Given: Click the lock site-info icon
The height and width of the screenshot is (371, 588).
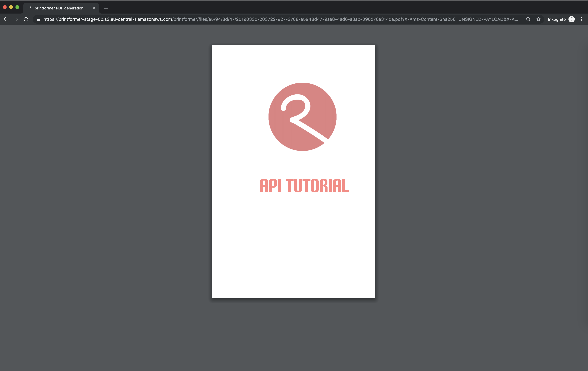Looking at the screenshot, I should 38,19.
